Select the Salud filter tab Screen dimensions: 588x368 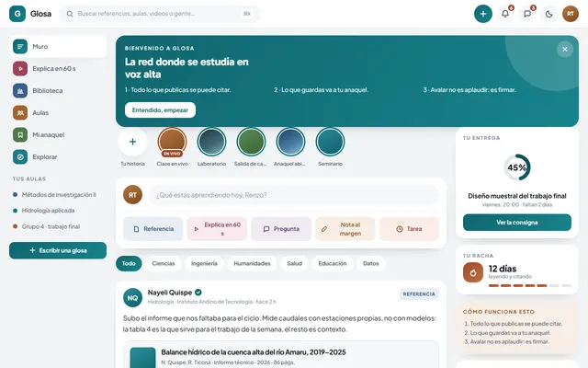coord(294,264)
